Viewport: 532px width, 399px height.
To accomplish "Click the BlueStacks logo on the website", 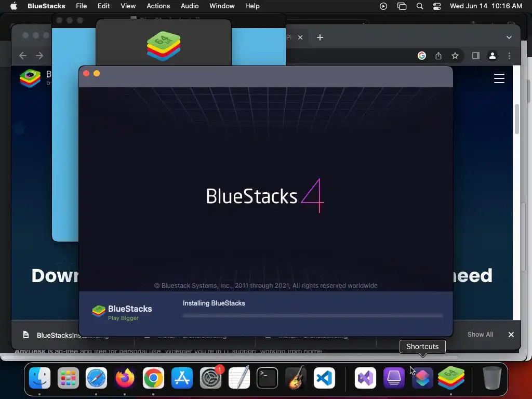I will coord(30,78).
